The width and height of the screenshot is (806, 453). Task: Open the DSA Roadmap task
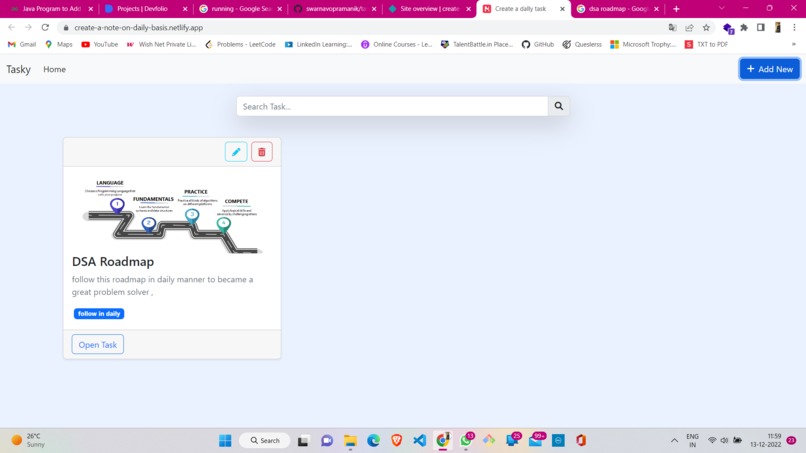point(98,345)
